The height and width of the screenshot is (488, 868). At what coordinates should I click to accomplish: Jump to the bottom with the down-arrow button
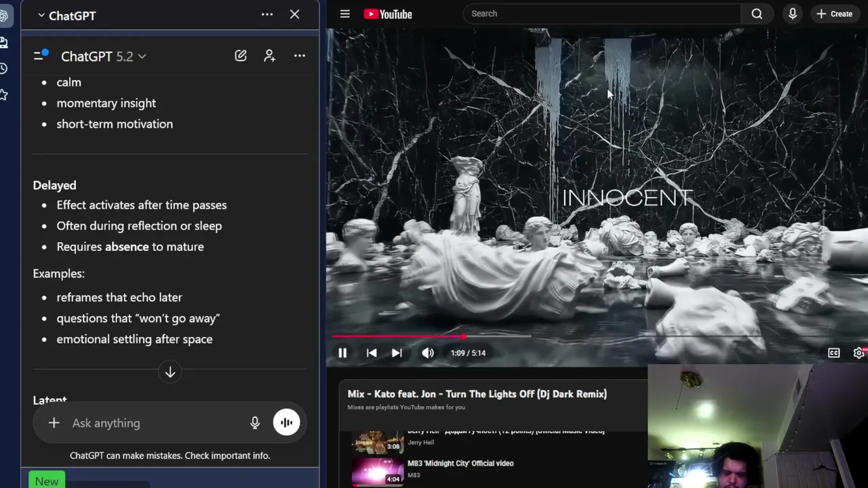click(x=170, y=372)
